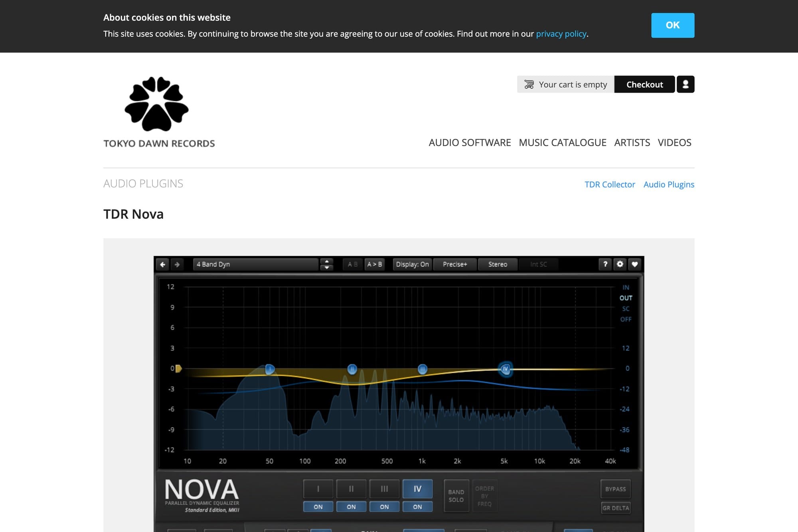Click the Int SC sidechain selector

point(538,264)
